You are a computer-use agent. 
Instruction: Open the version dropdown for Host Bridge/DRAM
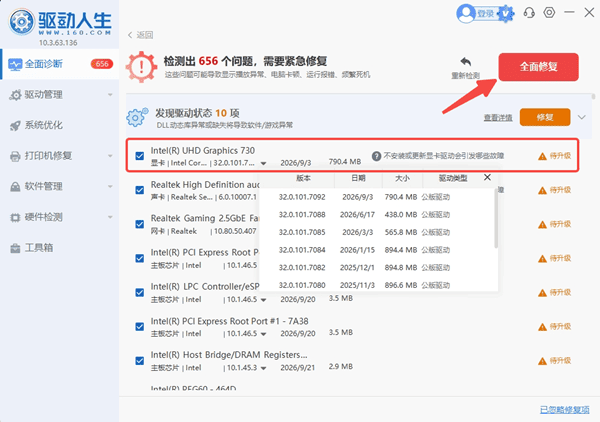[263, 368]
